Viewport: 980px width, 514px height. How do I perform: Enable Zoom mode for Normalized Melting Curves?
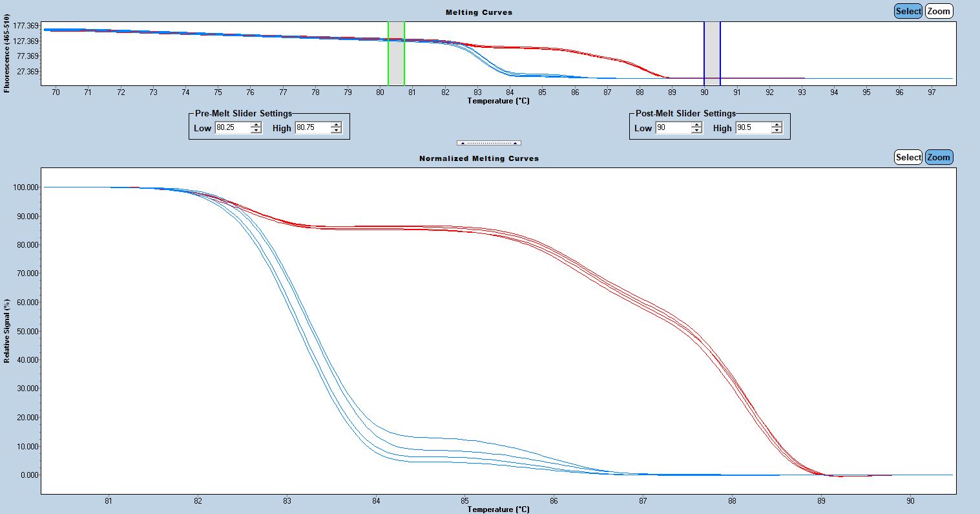(939, 157)
